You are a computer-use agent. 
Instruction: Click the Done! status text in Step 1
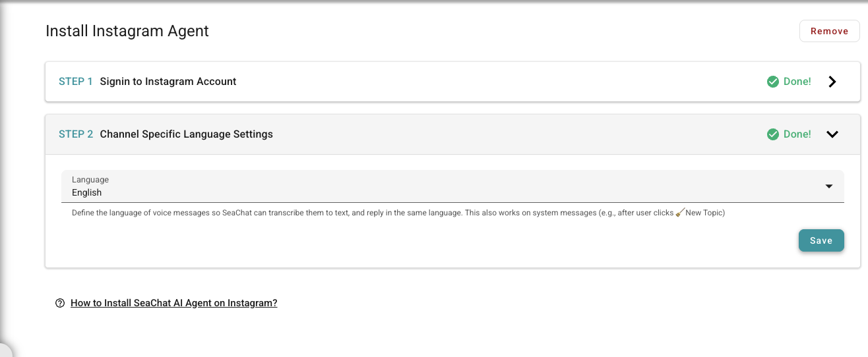[x=797, y=82]
